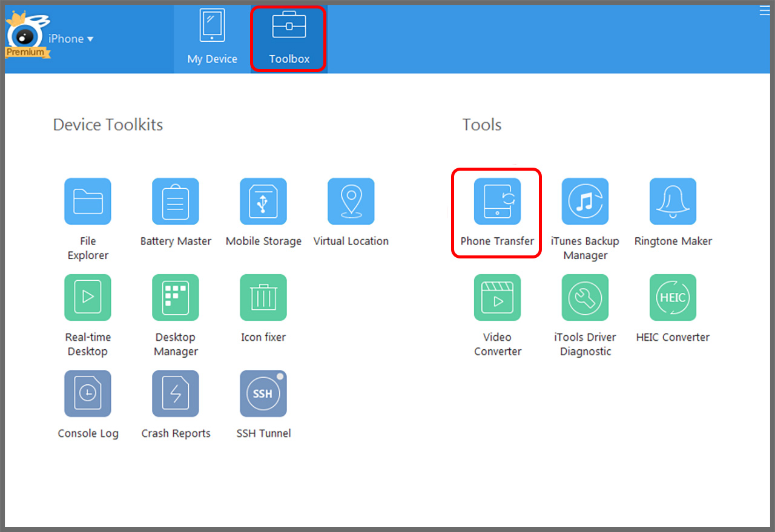Image resolution: width=775 pixels, height=532 pixels.
Task: Run iTools Driver Diagnostic
Action: coord(585,297)
